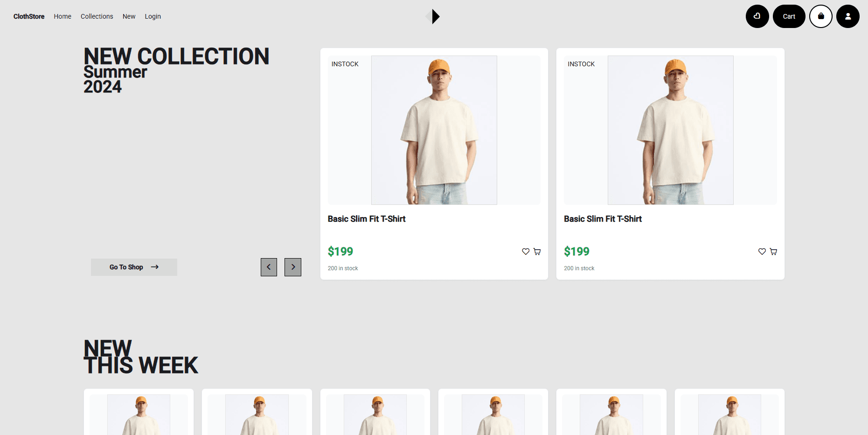Click the shopping bag icon in header
Viewport: 868px width, 435px height.
point(820,16)
